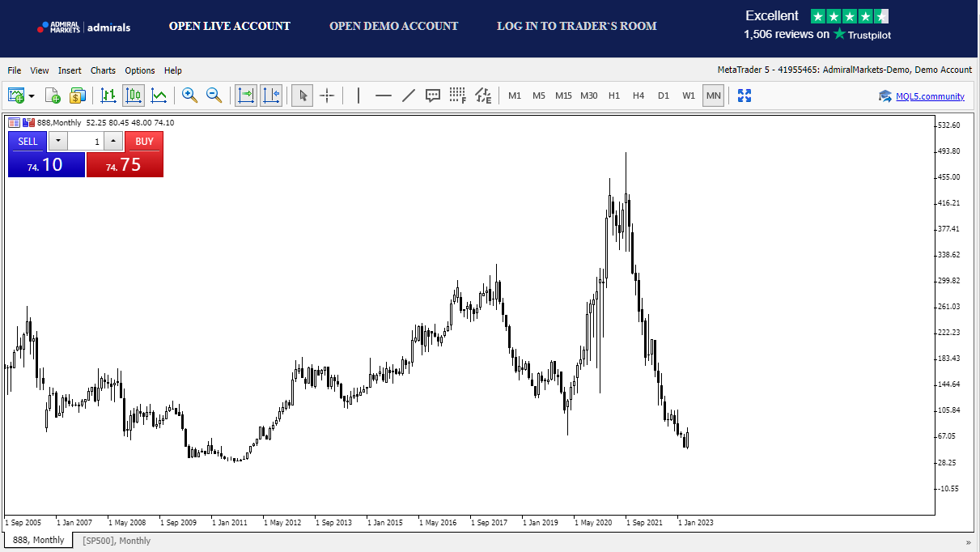Screen dimensions: 980x552
Task: Zoom out of the chart
Action: point(214,96)
